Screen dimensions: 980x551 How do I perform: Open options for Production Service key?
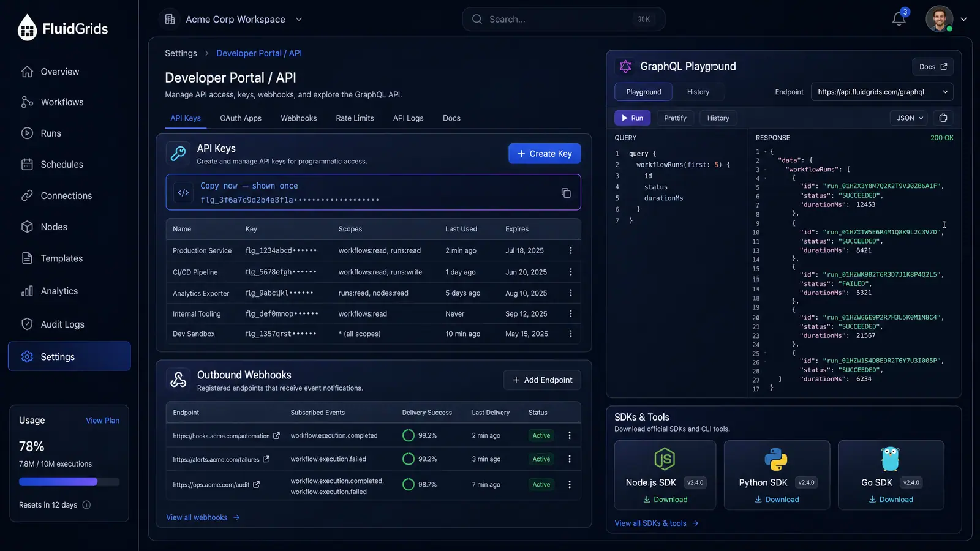(570, 250)
